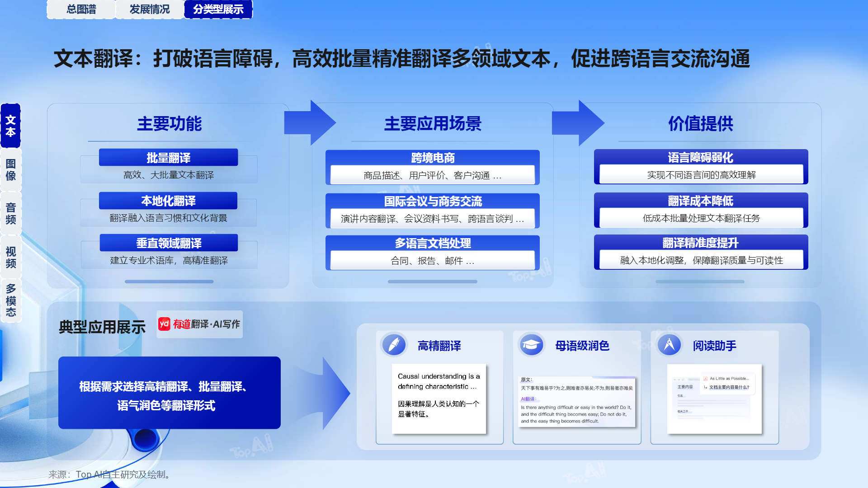
Task: Click text 融入本地化调整，保障翻译质量与可读性
Action: [x=701, y=260]
